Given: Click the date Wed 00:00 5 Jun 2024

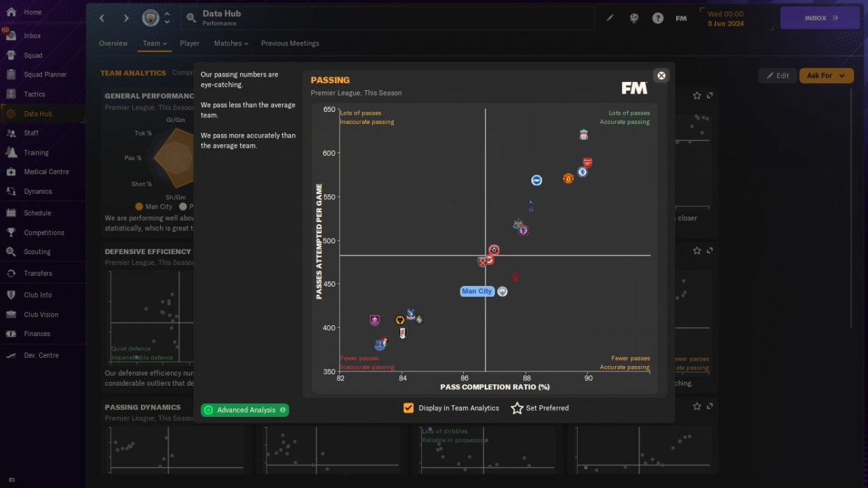Looking at the screenshot, I should 726,18.
